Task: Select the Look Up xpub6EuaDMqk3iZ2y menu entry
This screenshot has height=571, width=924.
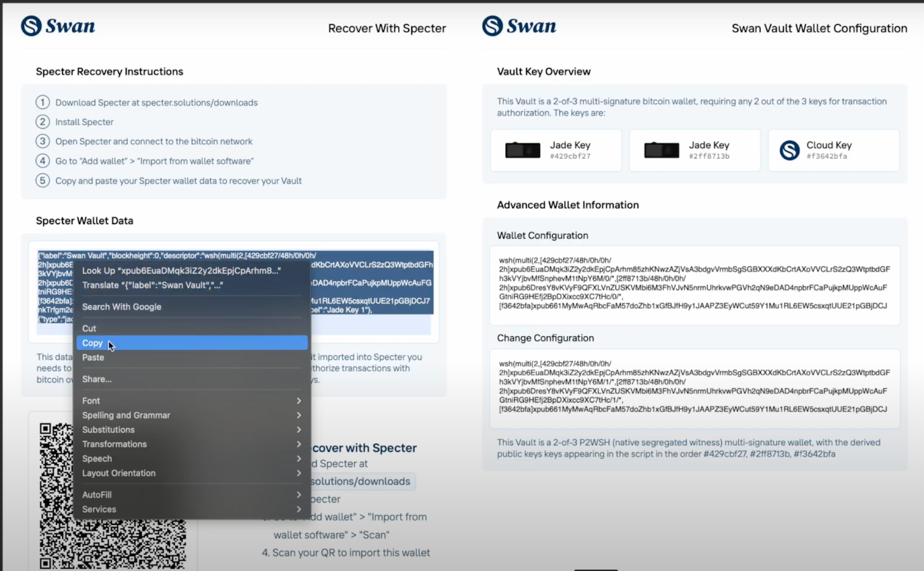Action: tap(192, 271)
